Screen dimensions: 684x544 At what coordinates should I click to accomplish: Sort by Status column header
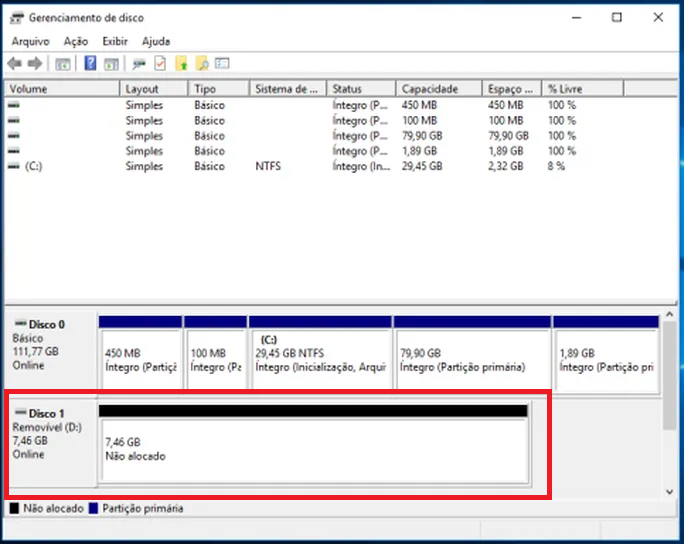(x=361, y=89)
